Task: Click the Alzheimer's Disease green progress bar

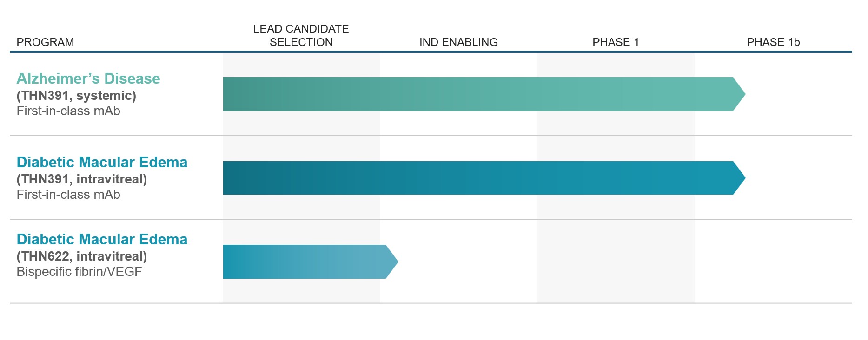Action: pyautogui.click(x=484, y=94)
